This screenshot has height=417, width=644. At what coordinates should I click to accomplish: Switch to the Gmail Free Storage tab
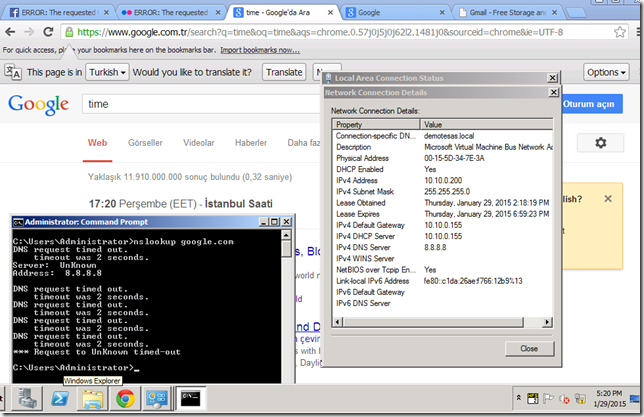point(508,12)
